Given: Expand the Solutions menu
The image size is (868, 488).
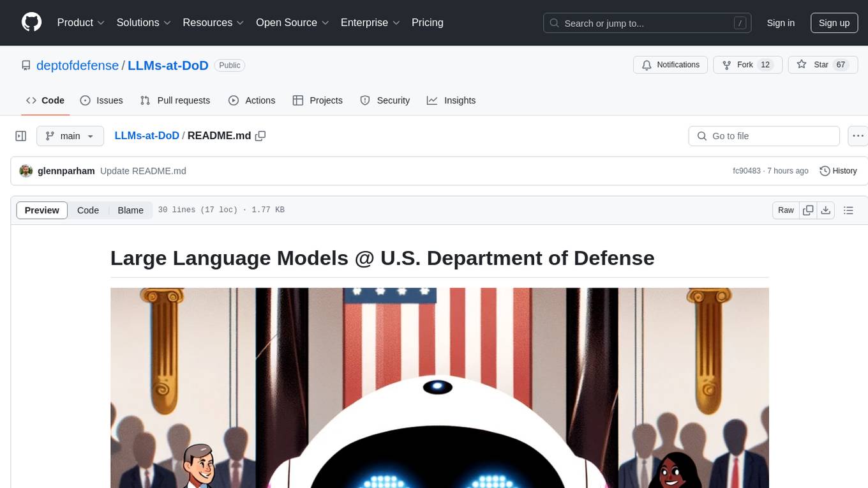Looking at the screenshot, I should 144,22.
